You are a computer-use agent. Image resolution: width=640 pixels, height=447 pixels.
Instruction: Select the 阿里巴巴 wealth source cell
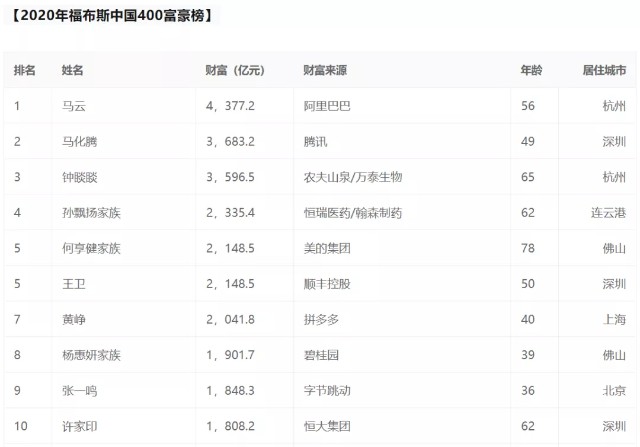[327, 105]
